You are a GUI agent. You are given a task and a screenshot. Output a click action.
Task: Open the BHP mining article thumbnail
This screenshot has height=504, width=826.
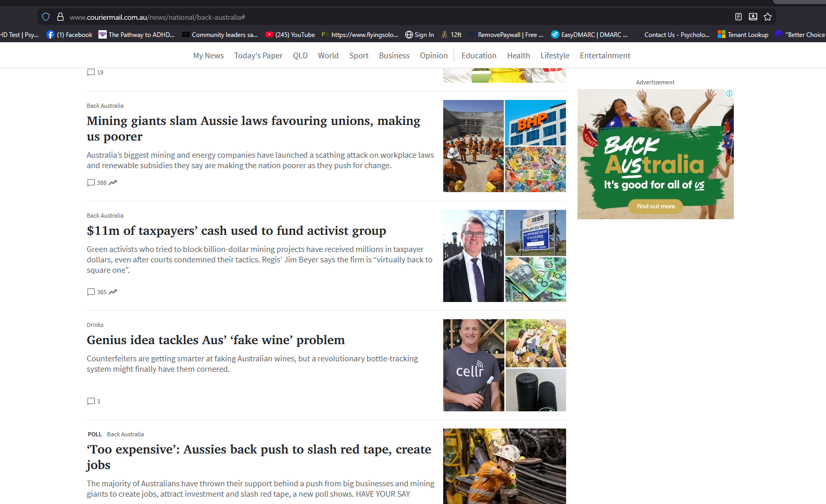[504, 146]
